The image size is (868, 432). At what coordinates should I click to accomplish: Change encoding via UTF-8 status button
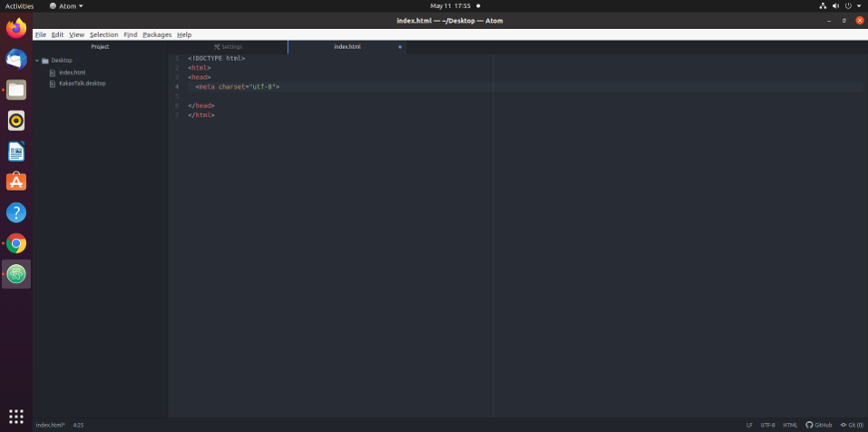pos(767,425)
